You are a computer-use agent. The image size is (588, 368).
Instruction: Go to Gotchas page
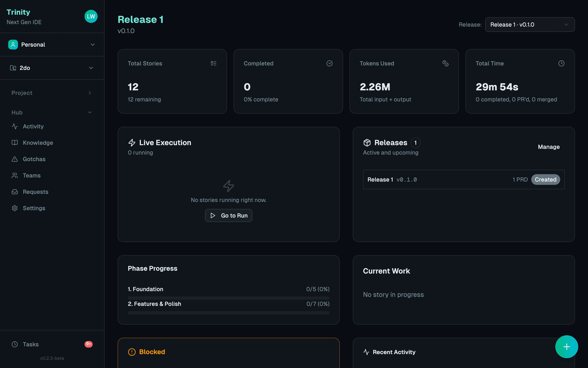[52, 159]
